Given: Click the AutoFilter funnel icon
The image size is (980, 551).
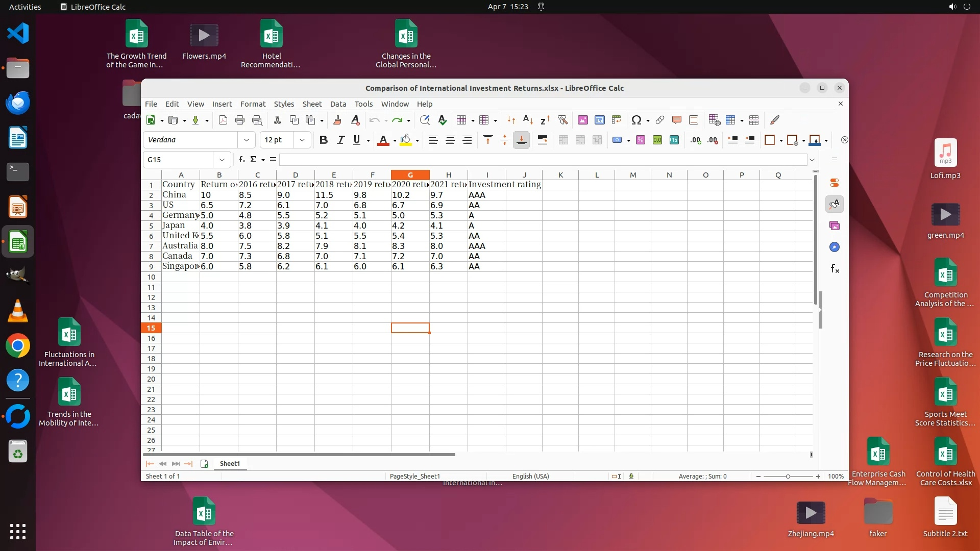Looking at the screenshot, I should click(562, 120).
